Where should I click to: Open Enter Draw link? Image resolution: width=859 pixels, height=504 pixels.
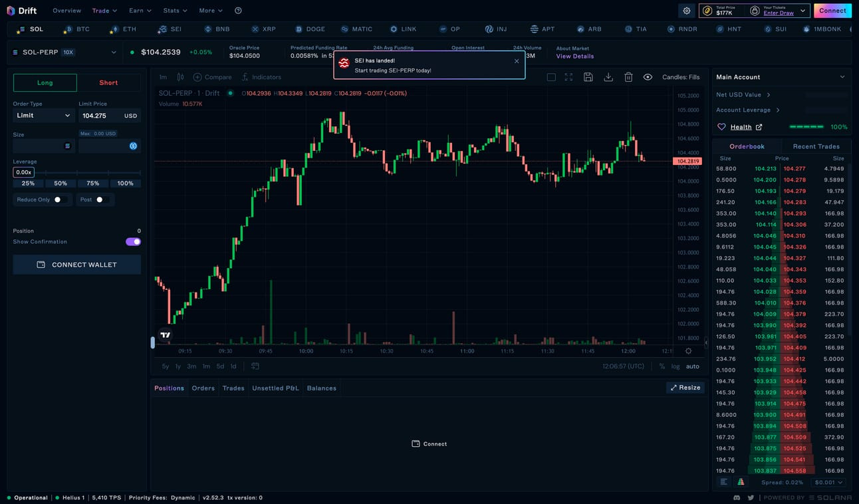[779, 13]
